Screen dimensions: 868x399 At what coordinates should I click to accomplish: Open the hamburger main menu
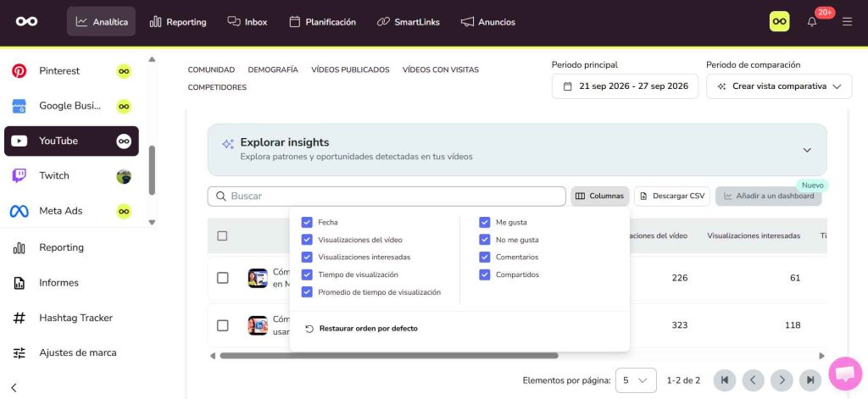(x=847, y=21)
